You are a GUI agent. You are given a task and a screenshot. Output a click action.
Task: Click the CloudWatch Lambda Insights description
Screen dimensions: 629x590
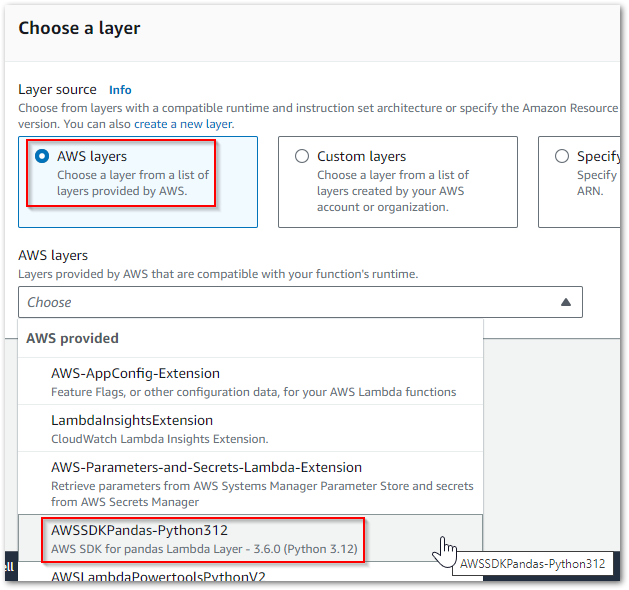160,439
